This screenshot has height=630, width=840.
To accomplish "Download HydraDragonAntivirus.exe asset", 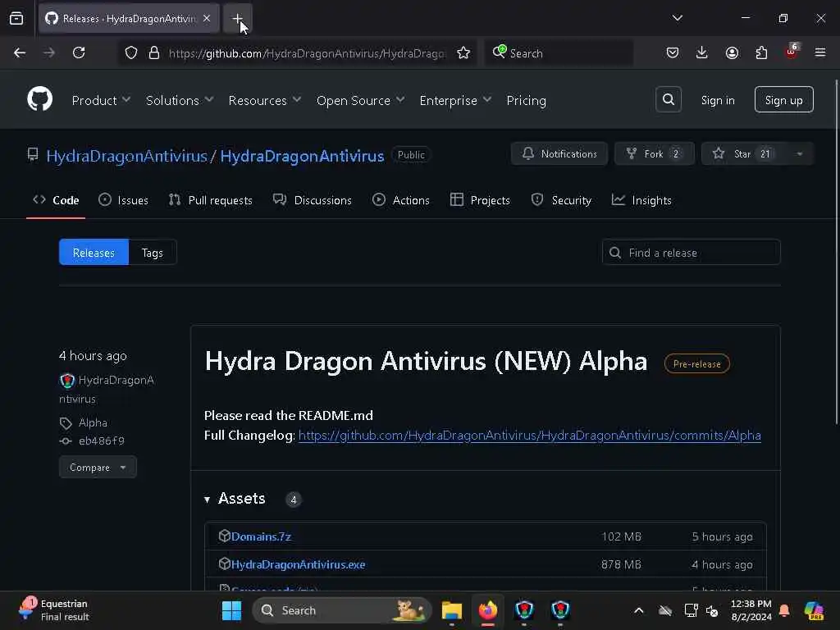I will click(298, 564).
